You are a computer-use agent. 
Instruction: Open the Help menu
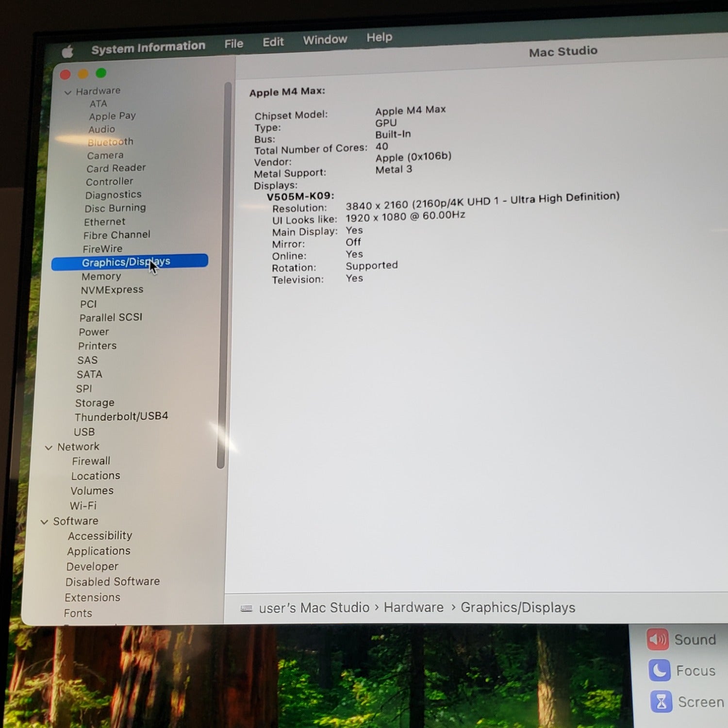379,37
